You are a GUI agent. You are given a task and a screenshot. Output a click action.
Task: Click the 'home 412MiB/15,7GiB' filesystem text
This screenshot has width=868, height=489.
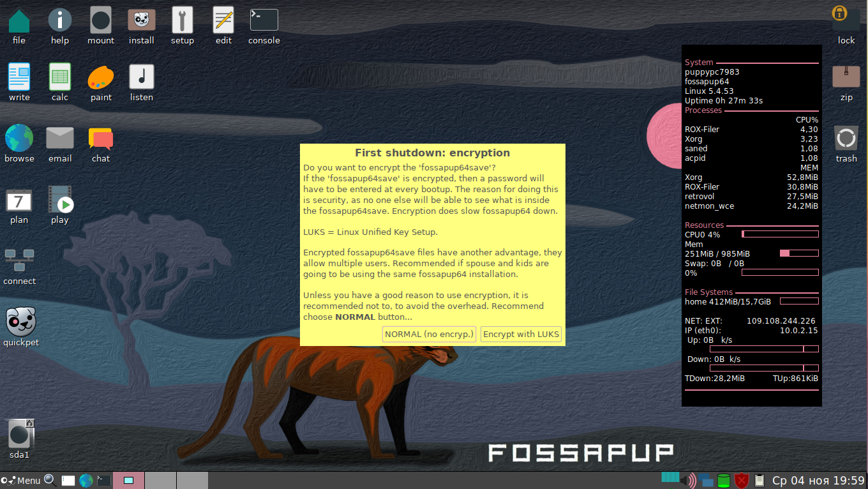point(728,301)
